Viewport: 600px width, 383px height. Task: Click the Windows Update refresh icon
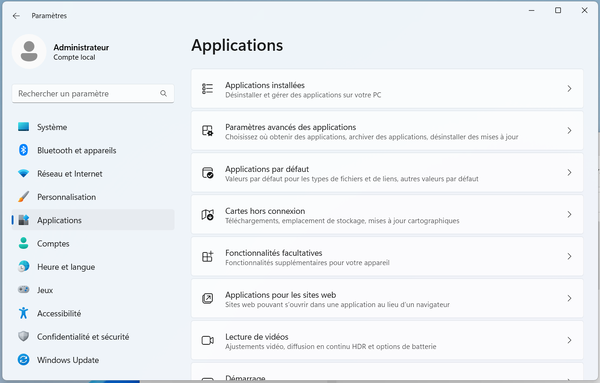[23, 360]
